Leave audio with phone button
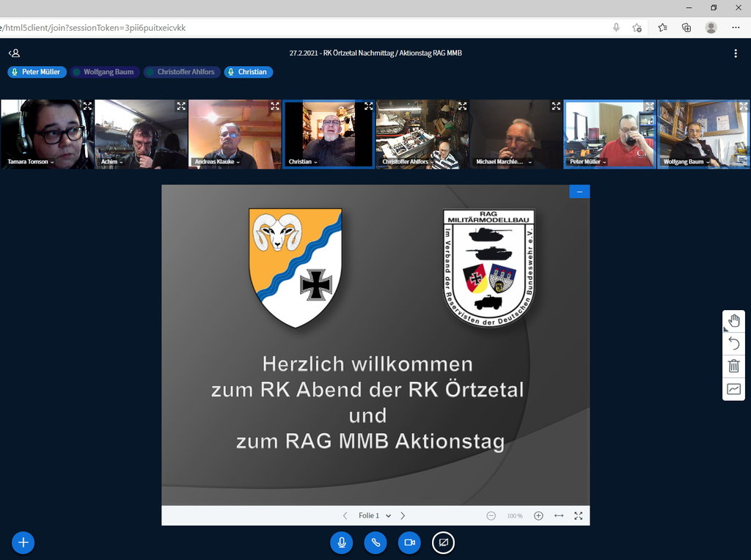Image resolution: width=751 pixels, height=560 pixels. click(x=375, y=542)
